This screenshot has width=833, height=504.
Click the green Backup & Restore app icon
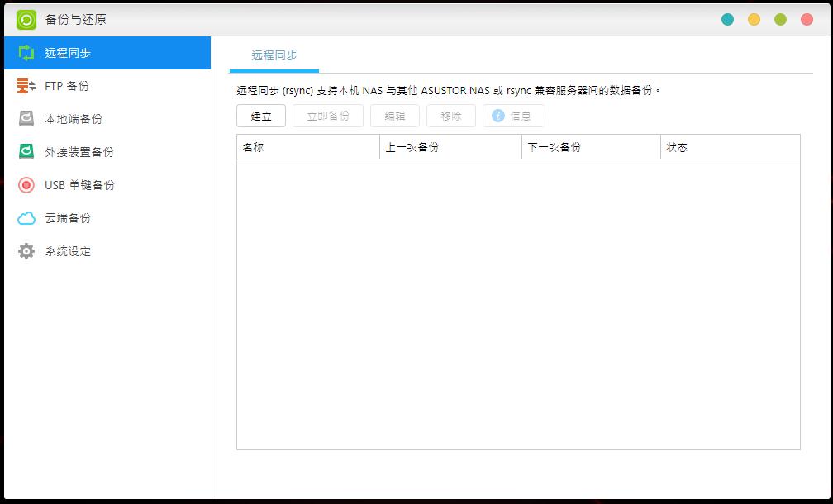pyautogui.click(x=26, y=17)
